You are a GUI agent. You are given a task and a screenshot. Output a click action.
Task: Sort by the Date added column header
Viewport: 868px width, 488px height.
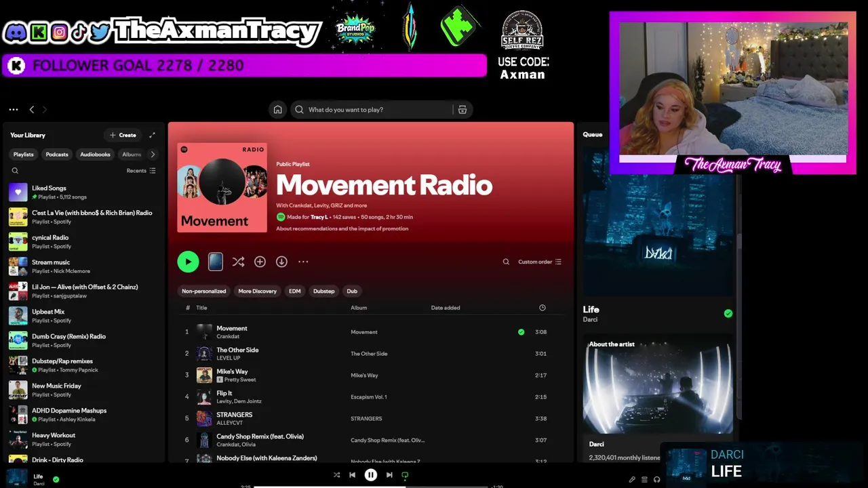[x=445, y=308]
